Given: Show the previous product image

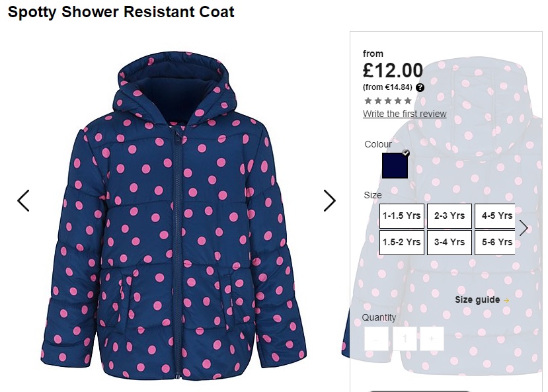Looking at the screenshot, I should (x=23, y=200).
